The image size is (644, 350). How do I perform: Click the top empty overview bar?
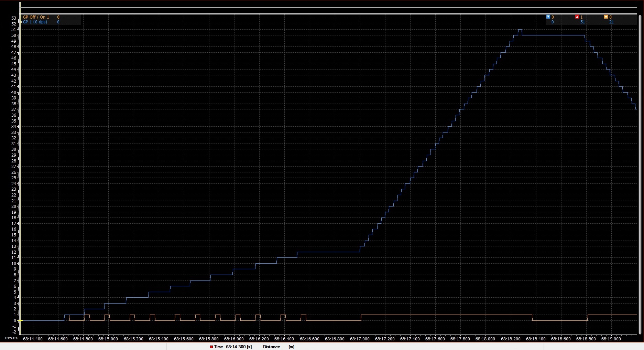tap(328, 5)
